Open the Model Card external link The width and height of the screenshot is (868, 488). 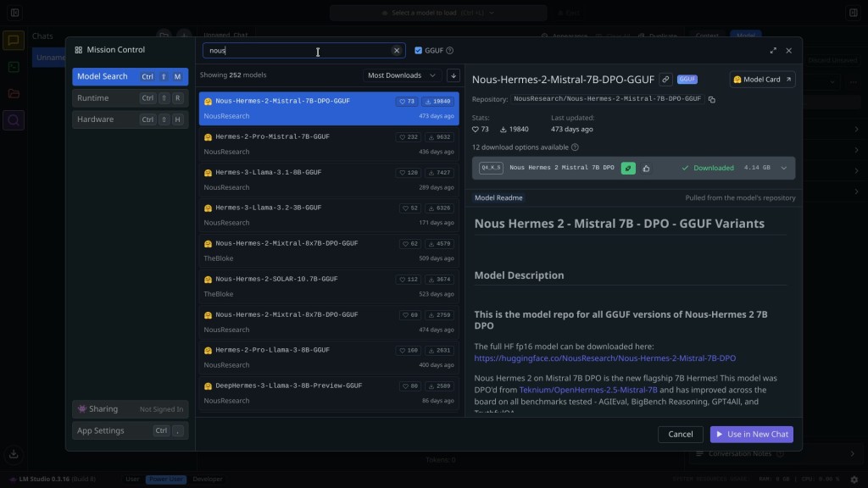pos(762,80)
